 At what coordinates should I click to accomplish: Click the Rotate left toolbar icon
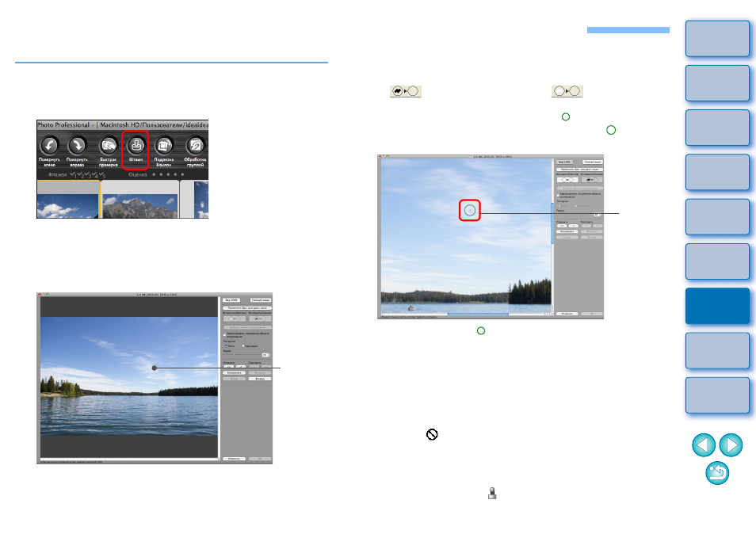pyautogui.click(x=49, y=146)
